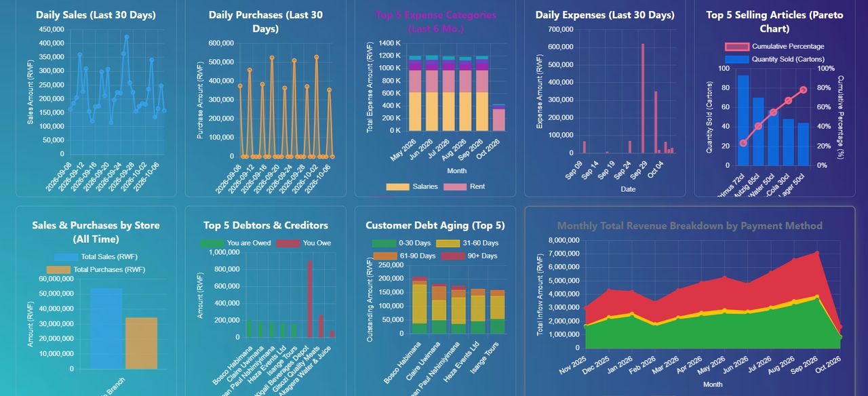The height and width of the screenshot is (396, 868).
Task: Hide the Rent series via its legend
Action: [464, 186]
